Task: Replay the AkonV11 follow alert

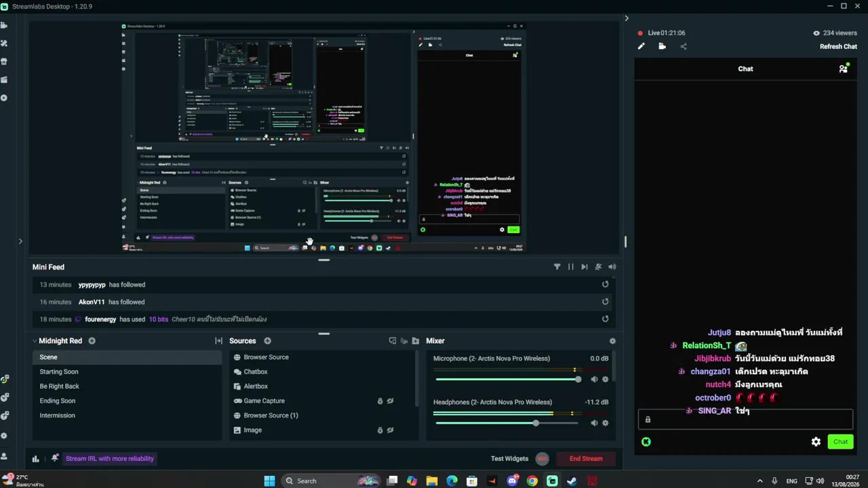Action: (x=606, y=302)
